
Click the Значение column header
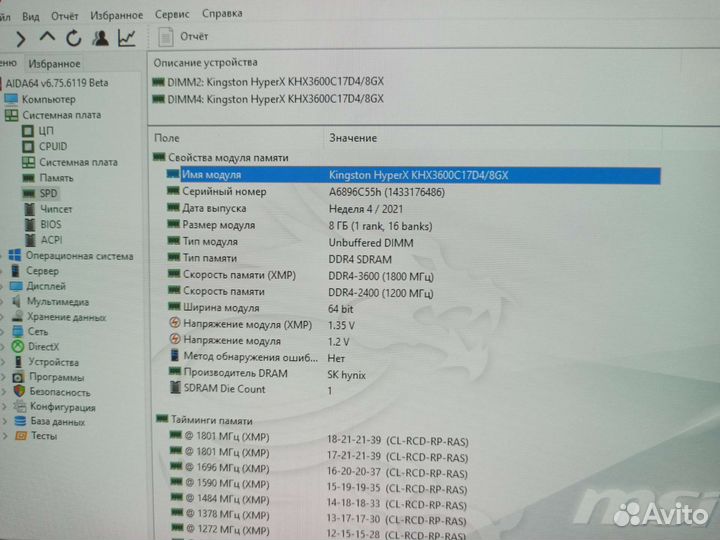[353, 138]
